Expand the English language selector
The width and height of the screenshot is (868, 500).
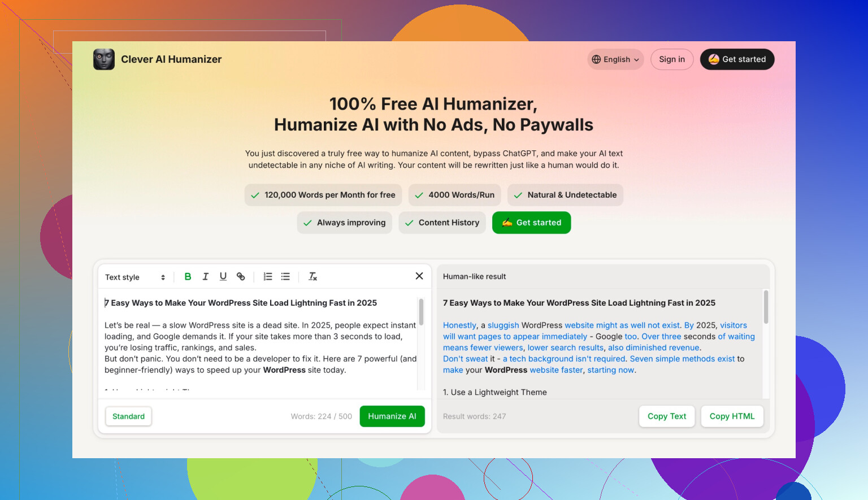(615, 59)
